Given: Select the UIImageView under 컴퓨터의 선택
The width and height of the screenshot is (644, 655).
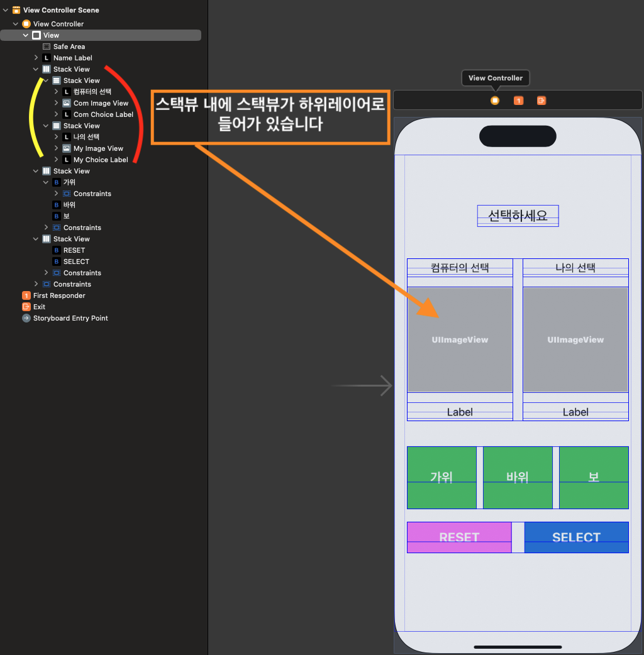Looking at the screenshot, I should (460, 339).
